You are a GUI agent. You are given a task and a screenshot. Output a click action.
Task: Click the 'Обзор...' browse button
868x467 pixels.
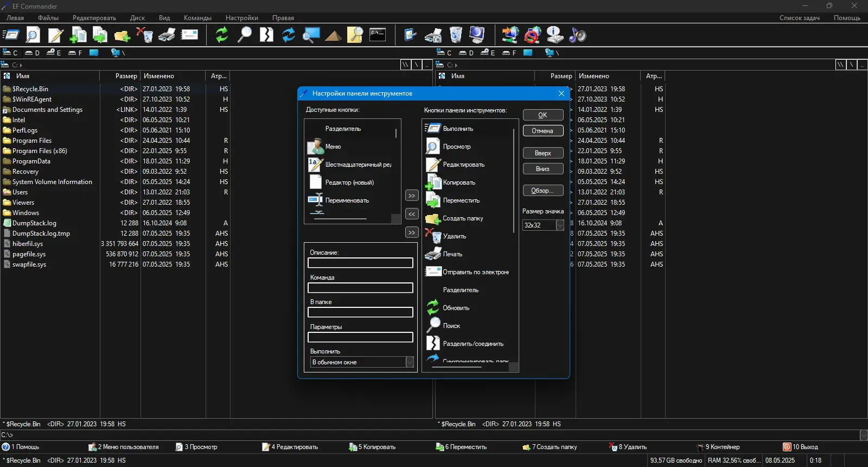click(x=542, y=191)
